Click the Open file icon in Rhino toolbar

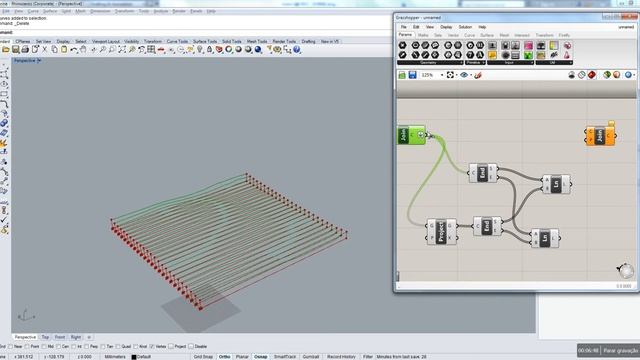pyautogui.click(x=6, y=50)
